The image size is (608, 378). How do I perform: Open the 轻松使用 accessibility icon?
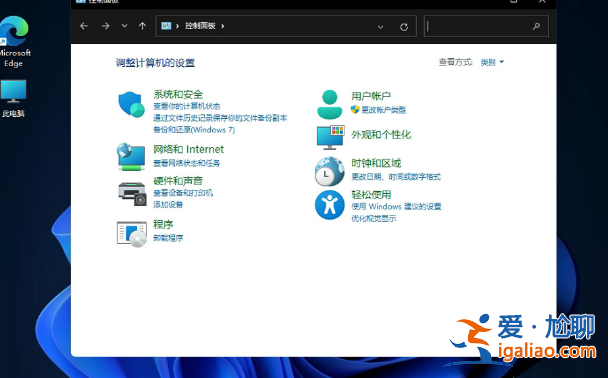point(330,205)
